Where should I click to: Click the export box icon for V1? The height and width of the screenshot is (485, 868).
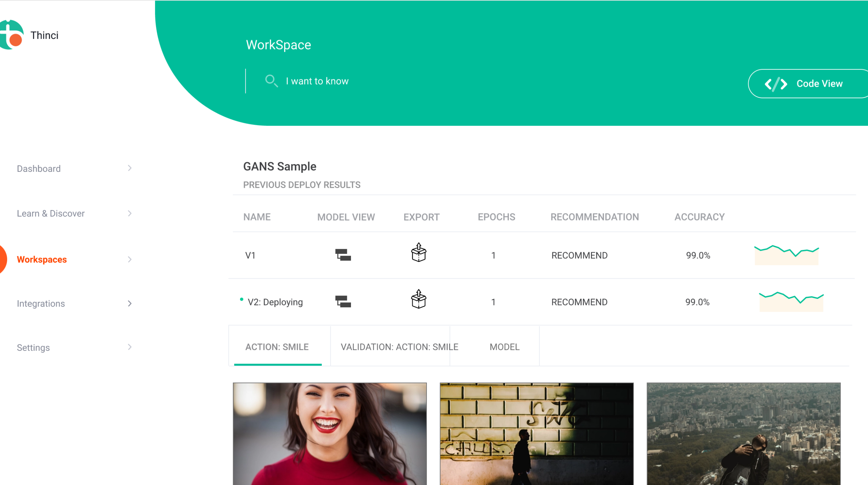[x=418, y=252]
